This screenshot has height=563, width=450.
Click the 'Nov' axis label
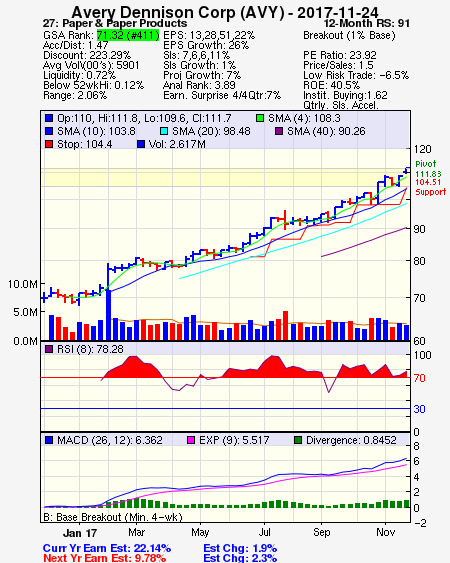coord(385,532)
